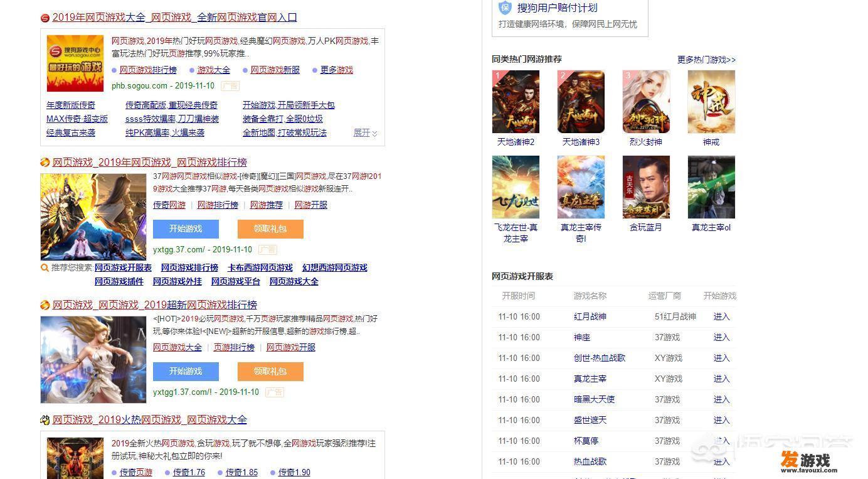Open the 网游排行榜 sub-link
Image resolution: width=868 pixels, height=479 pixels.
pyautogui.click(x=218, y=205)
